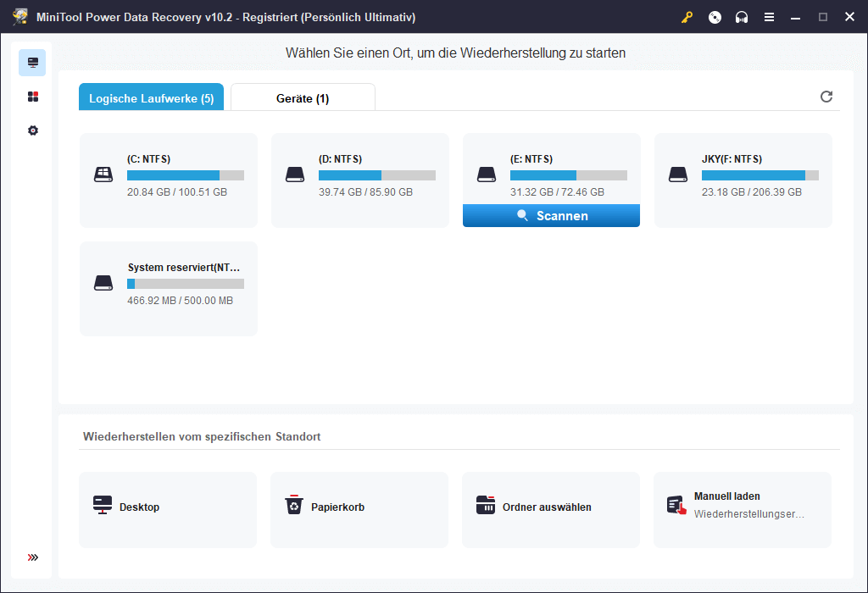Click the C: drive usage bar
This screenshot has height=593, width=868.
coord(186,175)
